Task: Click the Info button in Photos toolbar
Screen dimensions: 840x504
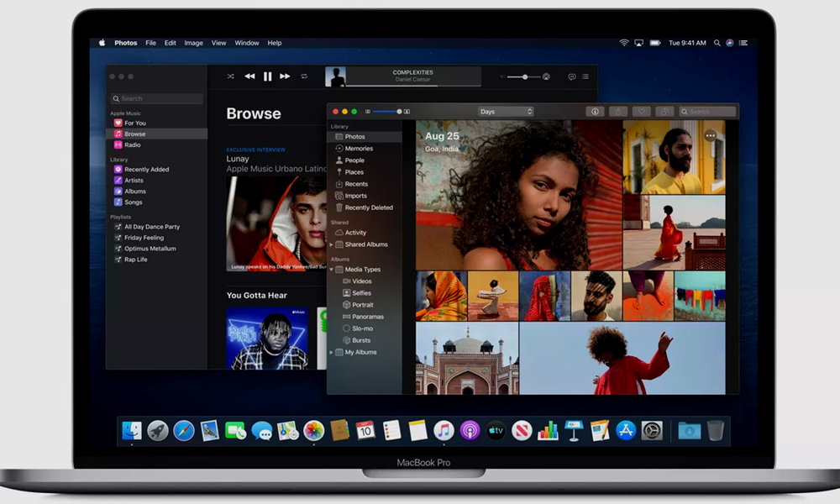Action: click(x=595, y=112)
